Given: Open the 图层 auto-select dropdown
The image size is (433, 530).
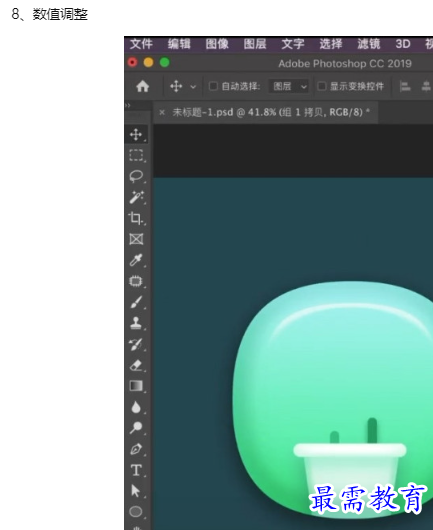Looking at the screenshot, I should pyautogui.click(x=289, y=86).
